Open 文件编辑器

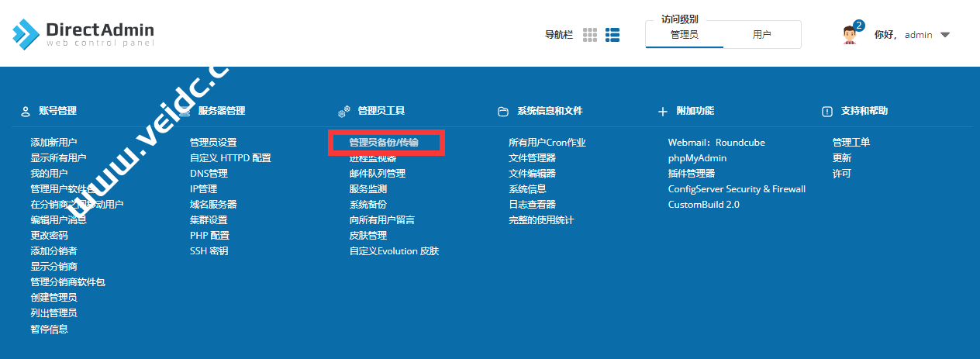532,174
